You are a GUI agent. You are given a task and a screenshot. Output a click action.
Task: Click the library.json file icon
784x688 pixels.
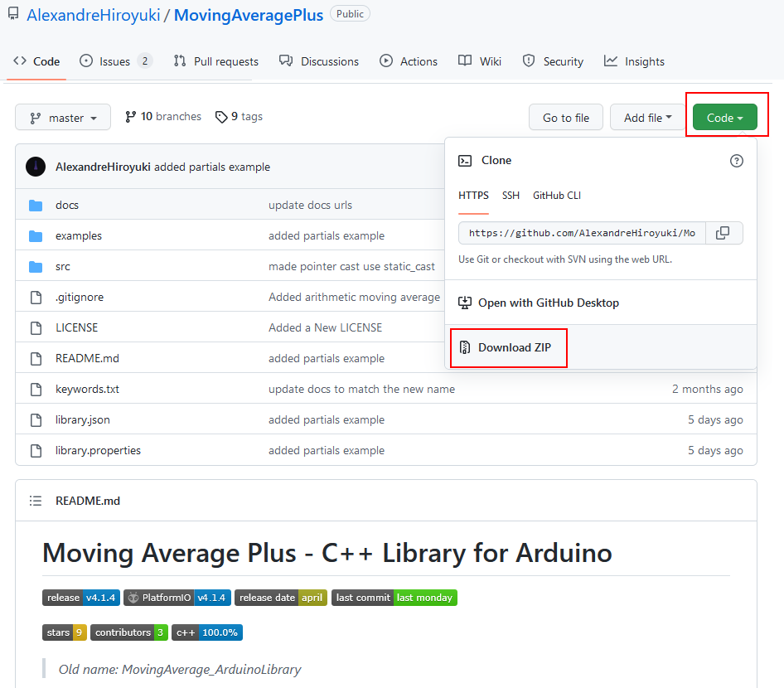36,420
